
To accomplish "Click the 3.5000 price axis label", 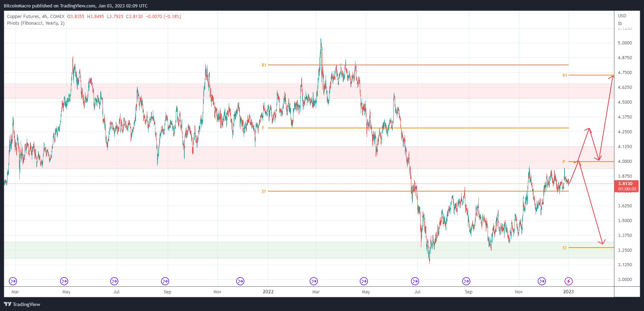I will (x=625, y=221).
